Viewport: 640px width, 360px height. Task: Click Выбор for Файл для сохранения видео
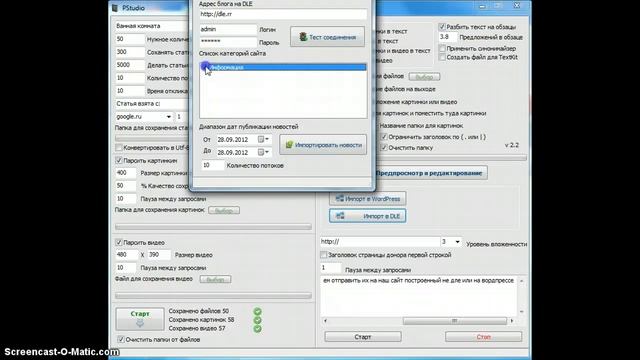pyautogui.click(x=215, y=279)
